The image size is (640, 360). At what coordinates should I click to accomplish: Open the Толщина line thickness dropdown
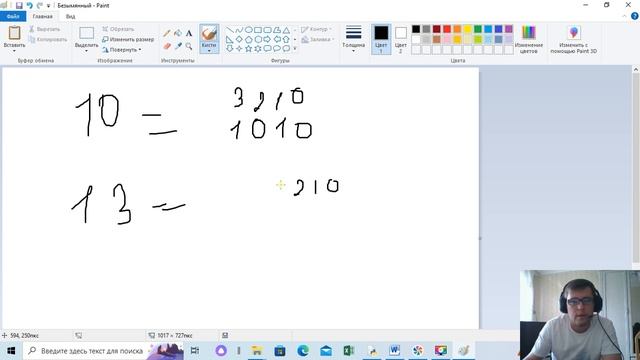point(353,39)
